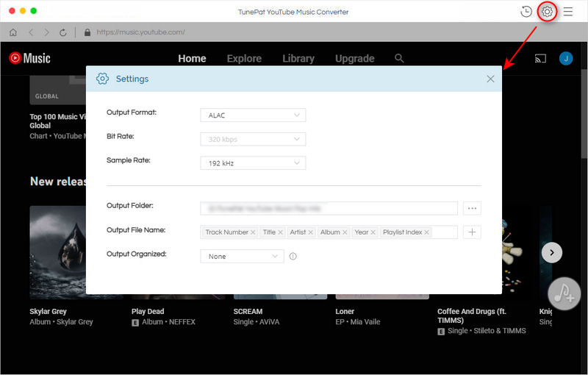
Task: Click the YouTube Music logo
Action: [x=29, y=58]
